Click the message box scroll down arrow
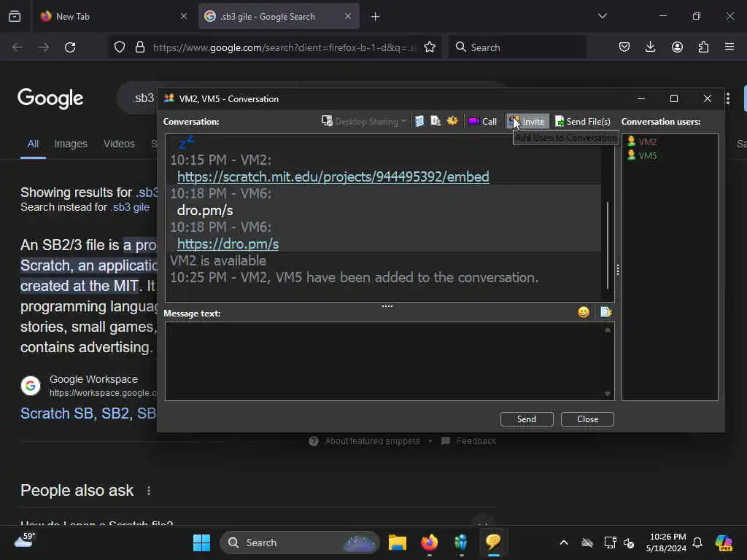The width and height of the screenshot is (747, 560). tap(608, 393)
